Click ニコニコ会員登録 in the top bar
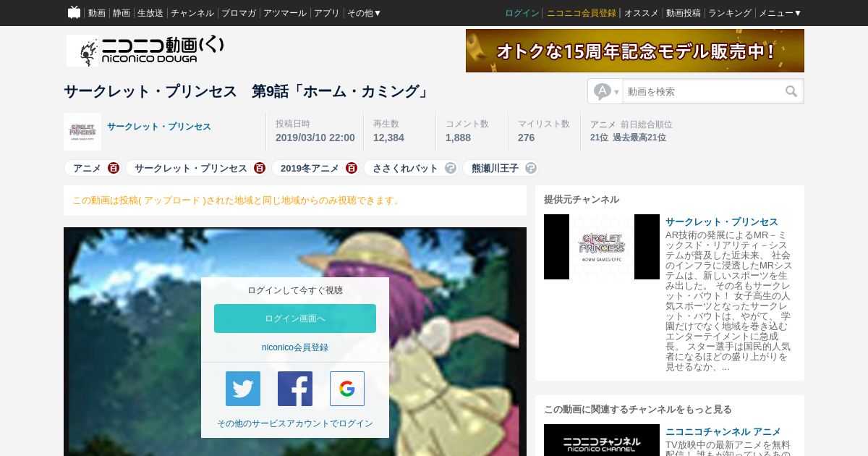 coord(582,13)
